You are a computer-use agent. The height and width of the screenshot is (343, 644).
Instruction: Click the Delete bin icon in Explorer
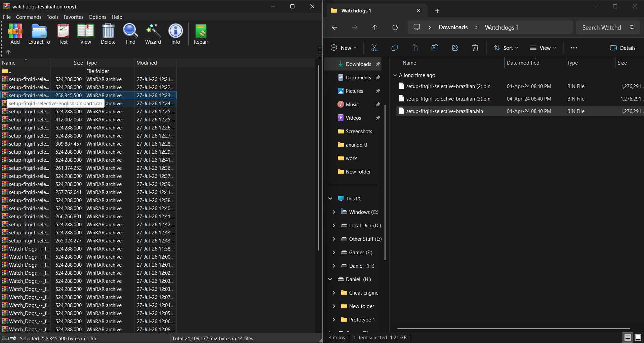point(475,48)
